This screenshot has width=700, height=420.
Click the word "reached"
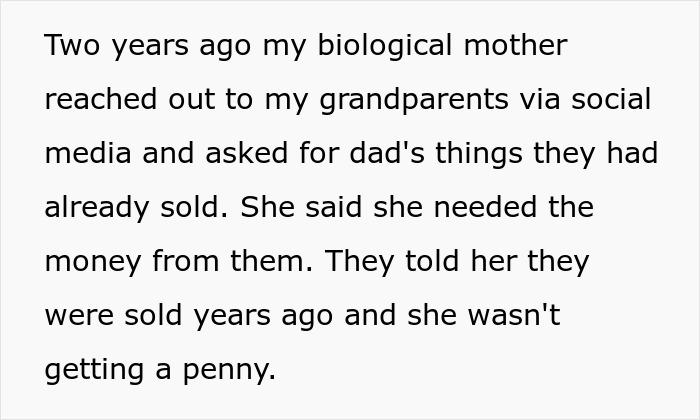point(102,100)
